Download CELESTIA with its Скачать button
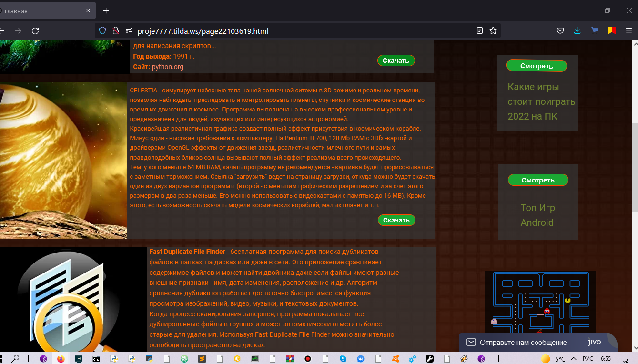 396,220
